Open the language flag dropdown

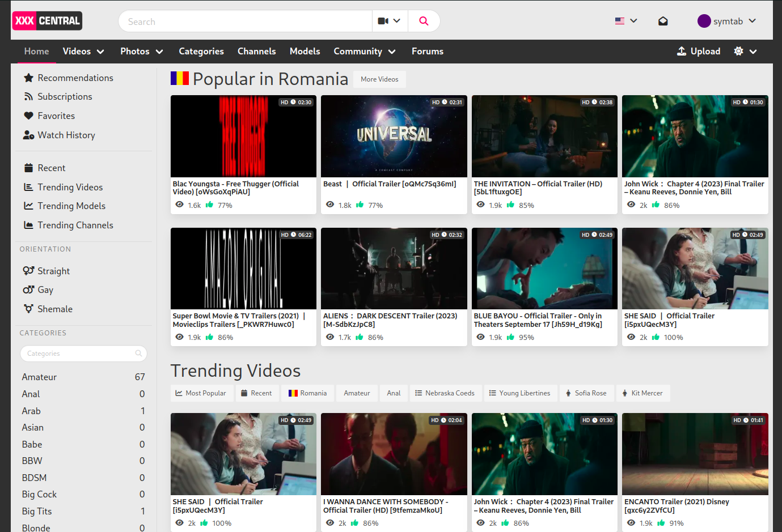(626, 21)
